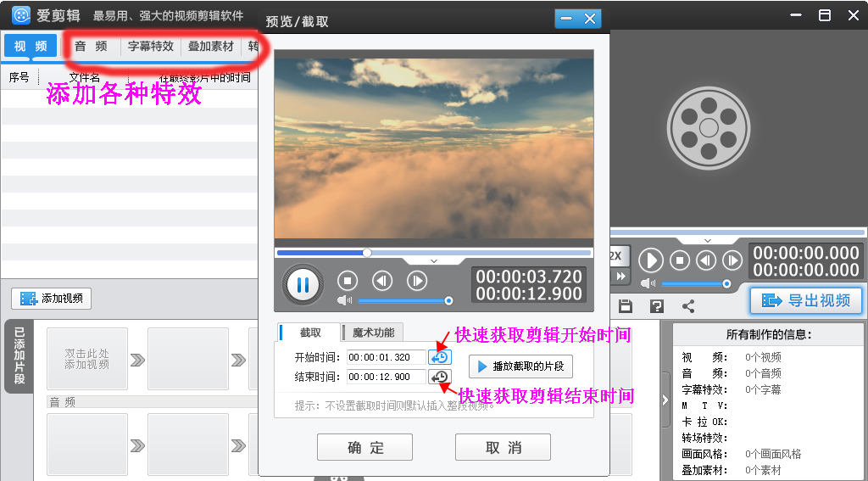Image resolution: width=868 pixels, height=481 pixels.
Task: Click the floppy disk save icon
Action: click(626, 306)
